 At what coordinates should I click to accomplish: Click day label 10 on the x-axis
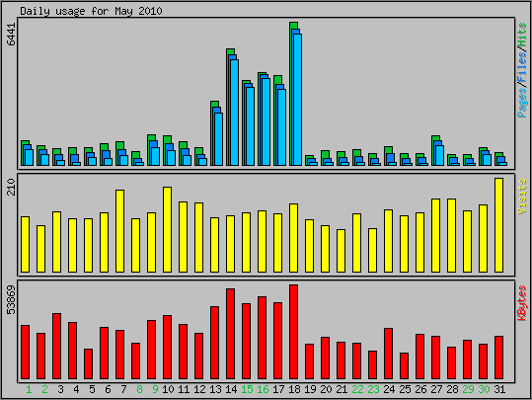[x=168, y=389]
